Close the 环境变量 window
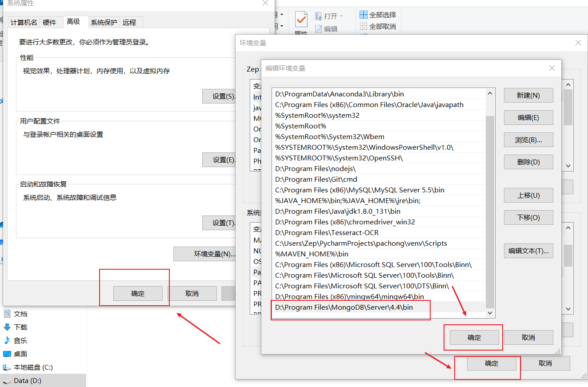This screenshot has width=588, height=387. (x=578, y=43)
